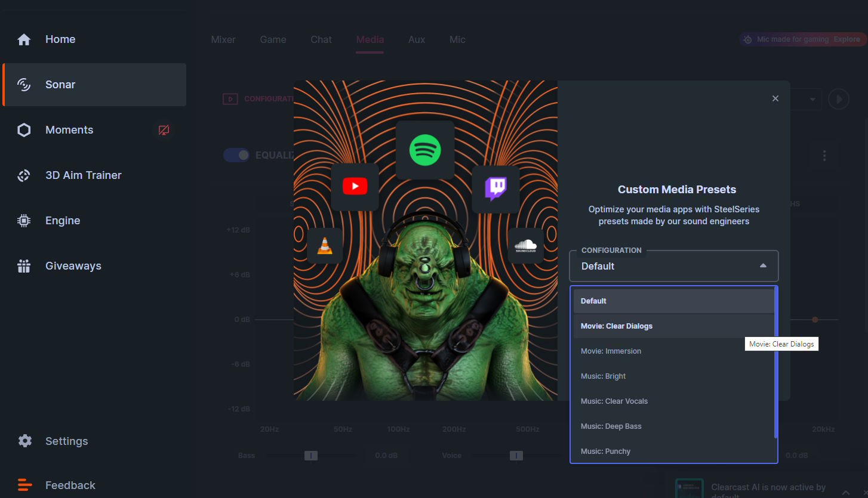Switch to the Chat tab

pos(321,39)
